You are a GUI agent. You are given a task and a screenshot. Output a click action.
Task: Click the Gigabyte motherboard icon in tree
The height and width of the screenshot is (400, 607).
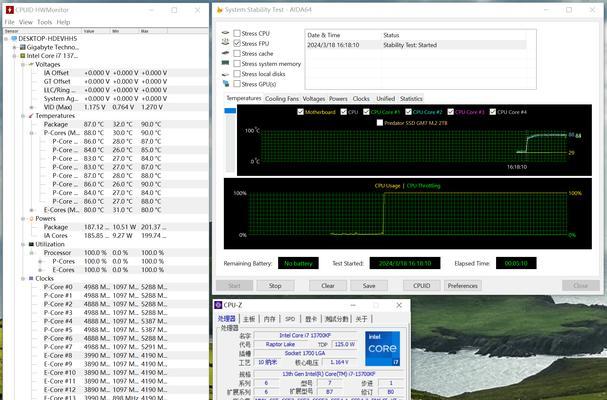click(x=22, y=47)
